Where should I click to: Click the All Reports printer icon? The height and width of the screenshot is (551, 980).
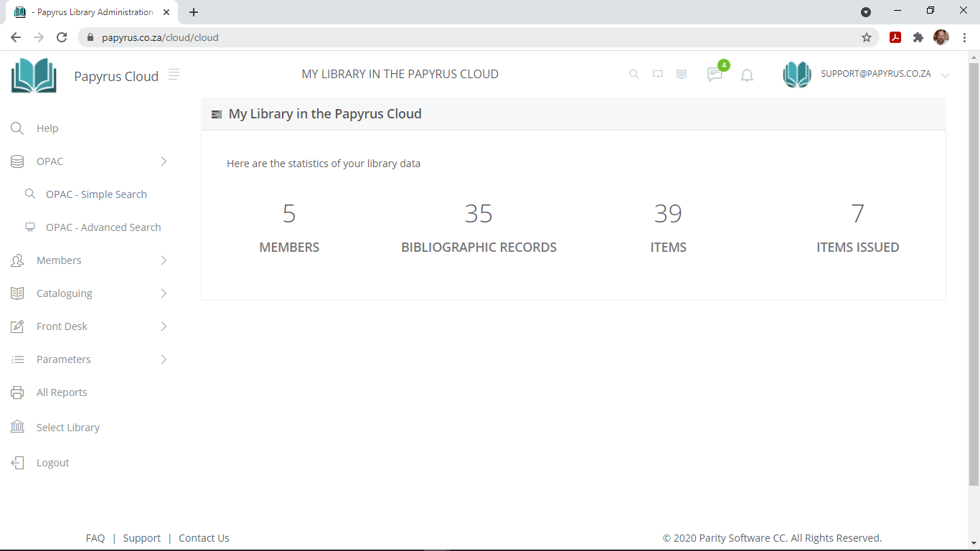click(x=17, y=392)
